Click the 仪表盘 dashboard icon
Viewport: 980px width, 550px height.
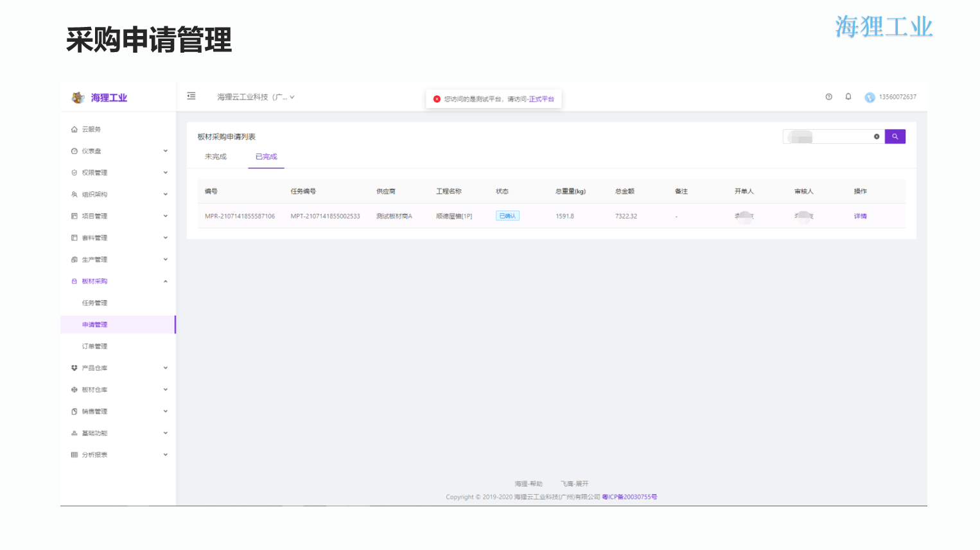74,151
